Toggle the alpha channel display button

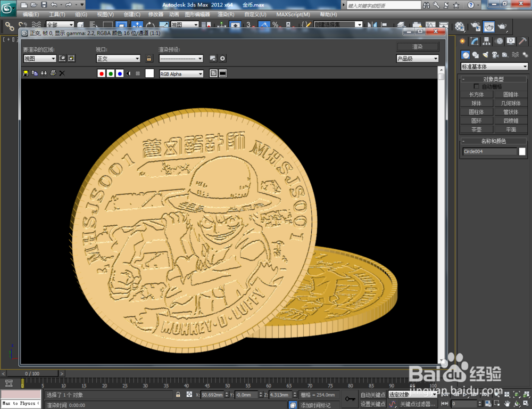129,73
